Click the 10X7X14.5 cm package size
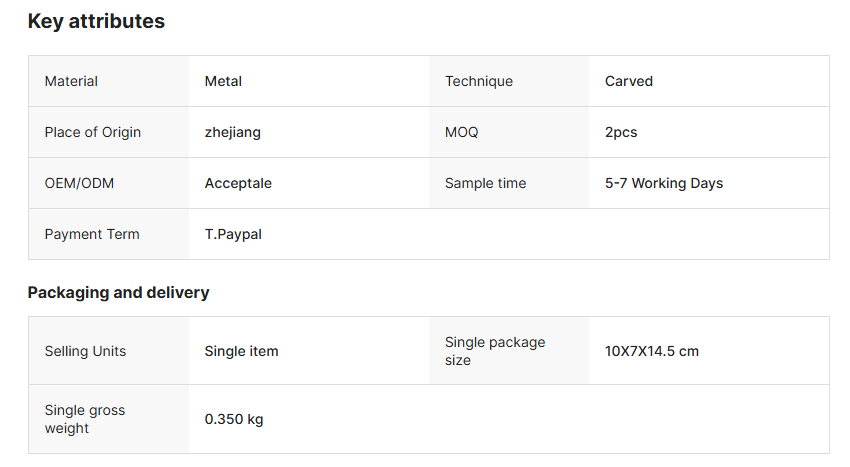The height and width of the screenshot is (467, 850). (652, 351)
